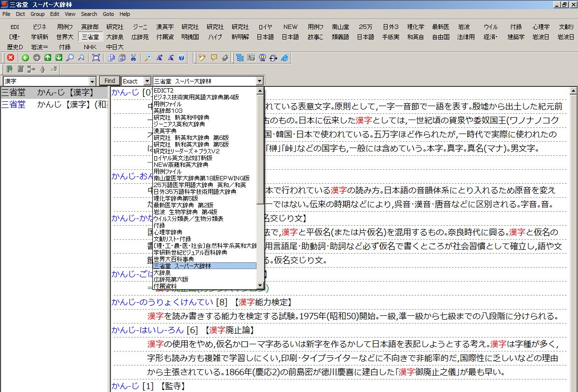Image resolution: width=578 pixels, height=392 pixels.
Task: Open the Dict menu
Action: tap(20, 14)
